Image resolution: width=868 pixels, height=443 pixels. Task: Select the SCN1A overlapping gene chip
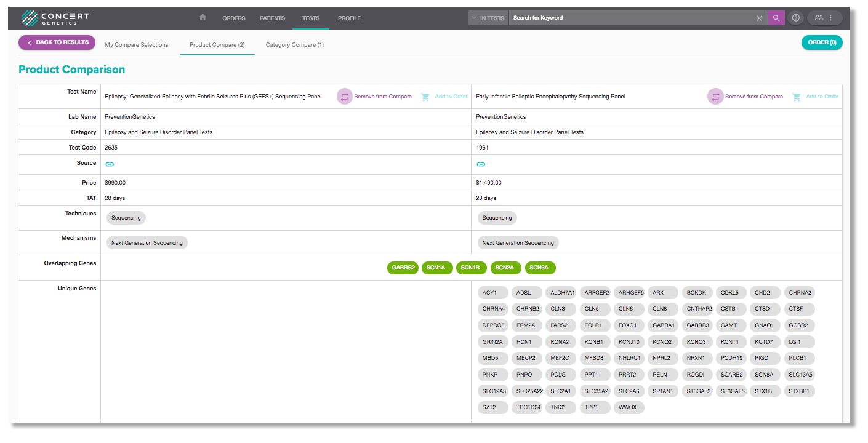point(436,268)
